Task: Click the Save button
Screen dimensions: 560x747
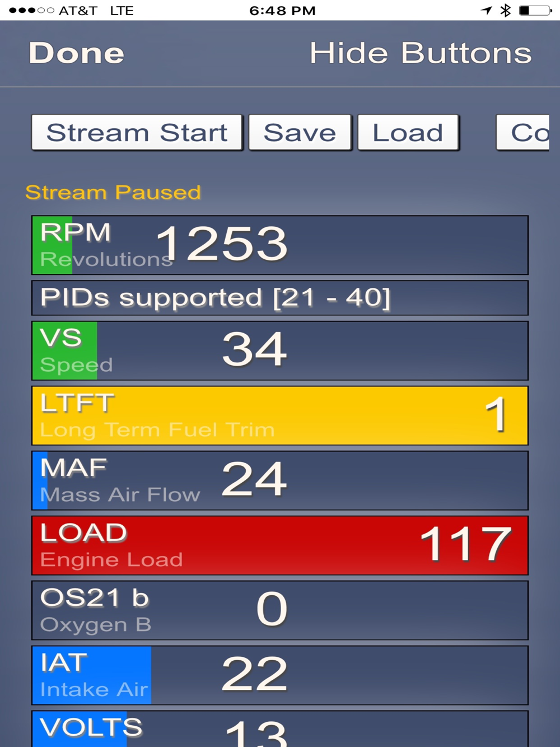Action: click(x=300, y=133)
